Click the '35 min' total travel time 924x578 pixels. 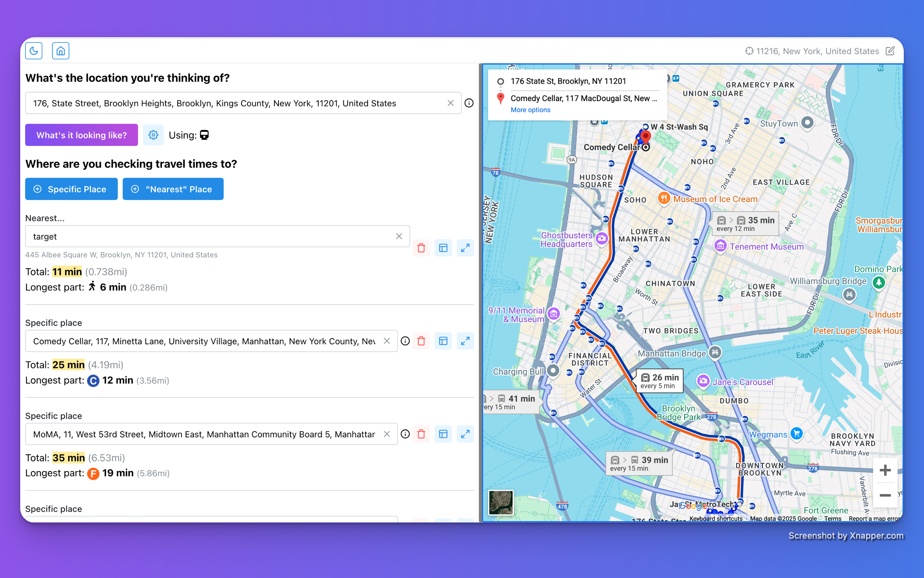(68, 458)
